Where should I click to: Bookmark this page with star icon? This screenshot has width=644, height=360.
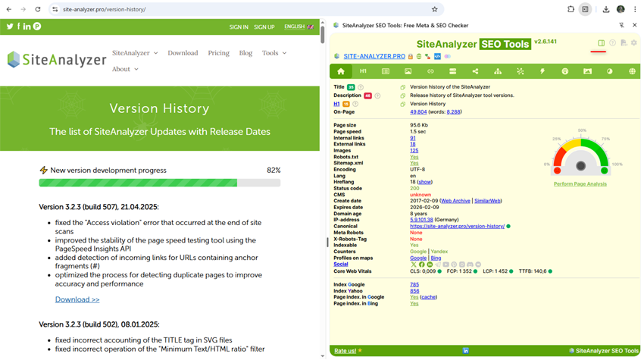click(x=435, y=9)
